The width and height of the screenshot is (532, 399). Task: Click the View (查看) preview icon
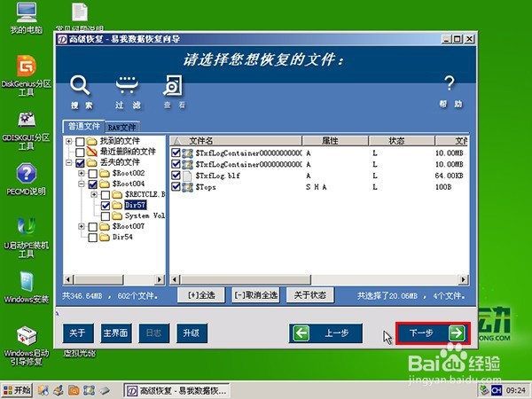pos(173,85)
